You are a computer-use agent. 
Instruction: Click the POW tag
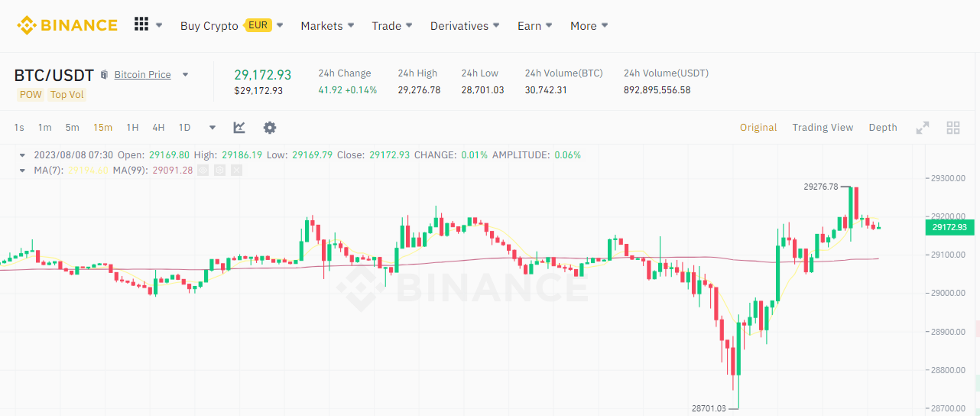coord(31,95)
